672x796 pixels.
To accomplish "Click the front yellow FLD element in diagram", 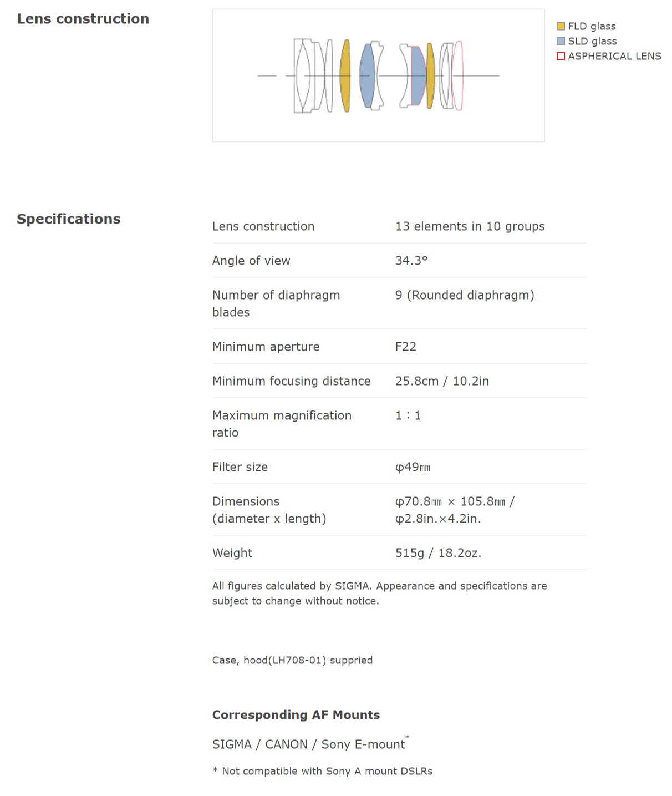I will pyautogui.click(x=345, y=75).
